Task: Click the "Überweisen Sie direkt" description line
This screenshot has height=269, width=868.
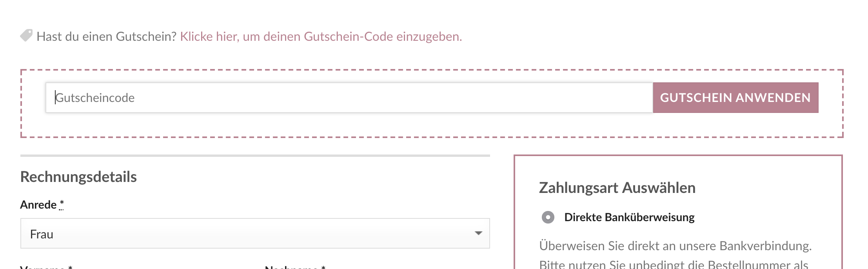Action: click(675, 246)
